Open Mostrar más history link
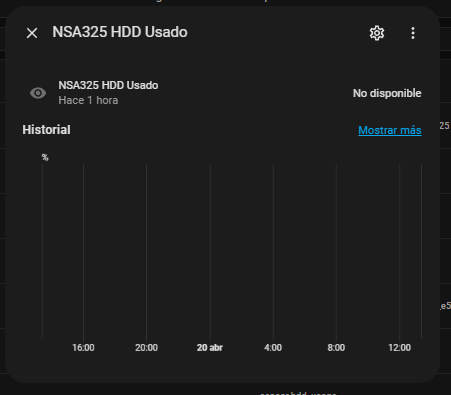Viewport: 451px width, 395px height. pos(390,130)
